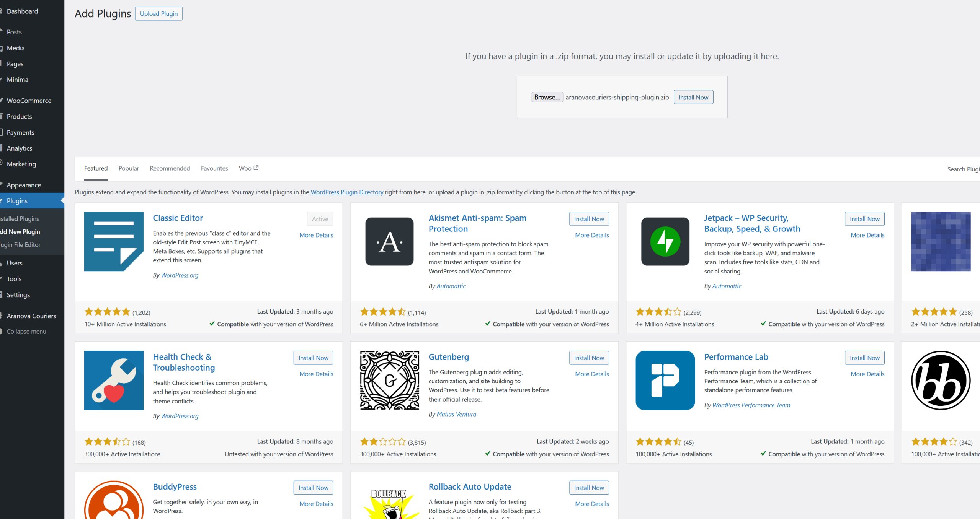The height and width of the screenshot is (519, 980).
Task: Install the Jetpack plugin
Action: (x=864, y=219)
